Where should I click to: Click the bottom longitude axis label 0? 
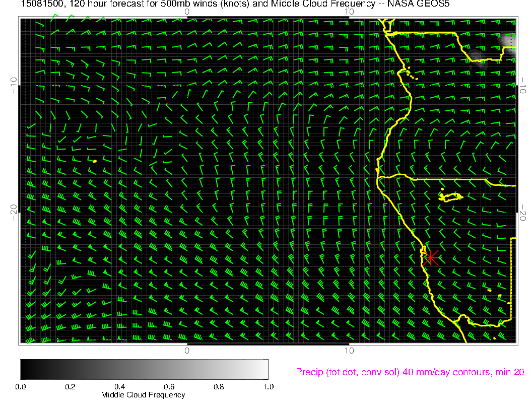pos(187,351)
